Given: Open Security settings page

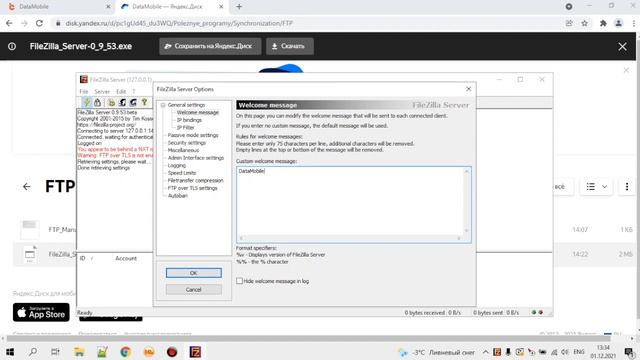Looking at the screenshot, I should point(187,143).
